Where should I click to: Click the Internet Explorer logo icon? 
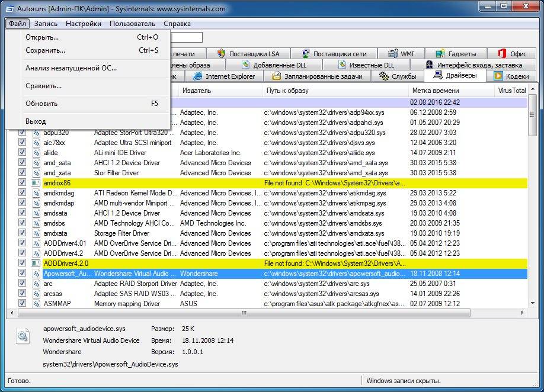tap(197, 76)
